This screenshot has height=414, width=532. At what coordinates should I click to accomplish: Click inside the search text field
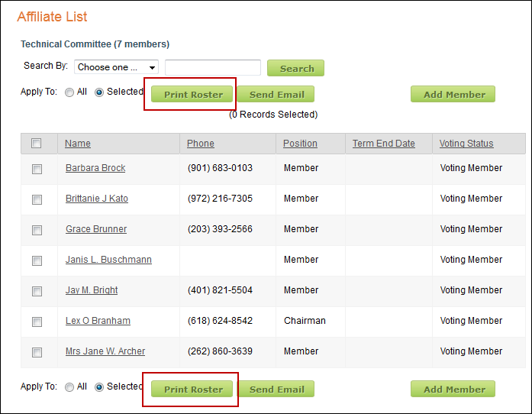(x=213, y=67)
